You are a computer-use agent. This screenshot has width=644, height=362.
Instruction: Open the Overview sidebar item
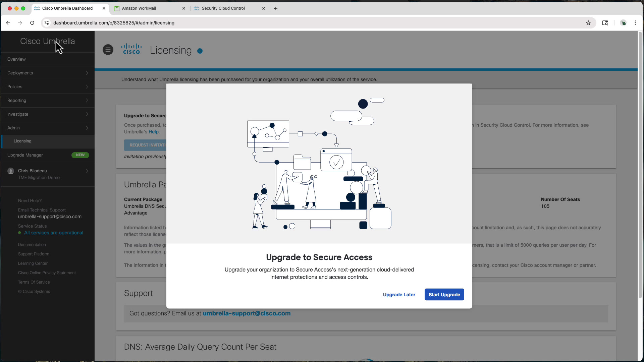tap(48, 59)
